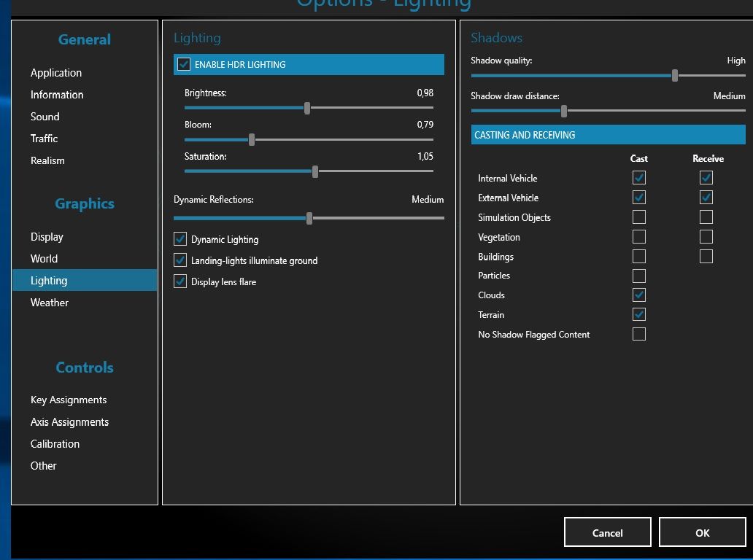Toggle the Dynamic Lighting checkbox
Screen dimensions: 753x560
[x=180, y=239]
